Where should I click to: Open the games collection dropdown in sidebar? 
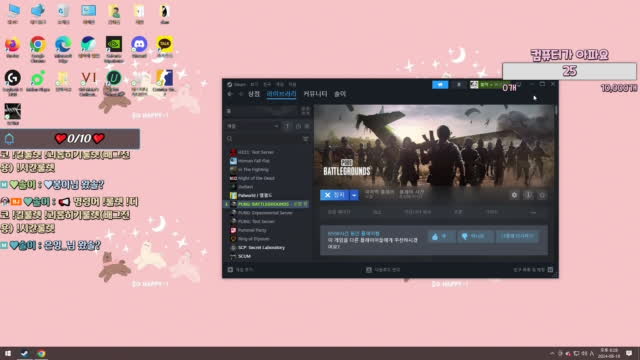point(253,126)
